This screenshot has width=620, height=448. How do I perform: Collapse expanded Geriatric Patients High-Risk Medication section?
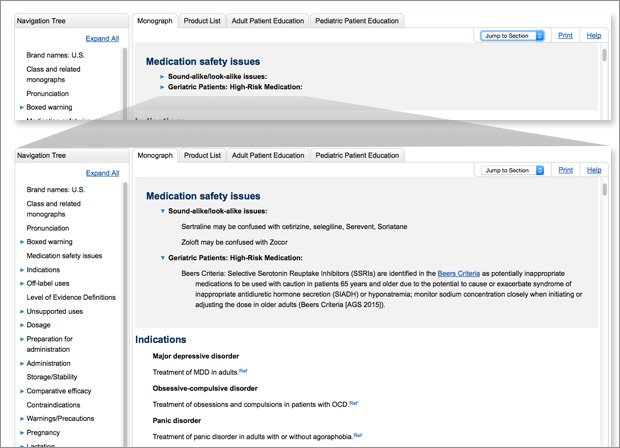[x=163, y=258]
